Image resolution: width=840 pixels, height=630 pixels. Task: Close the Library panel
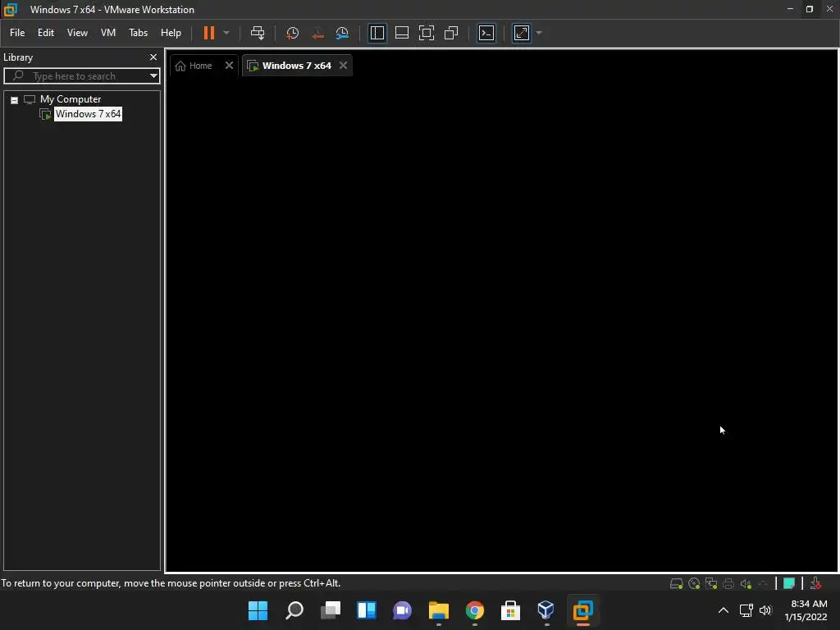tap(153, 57)
